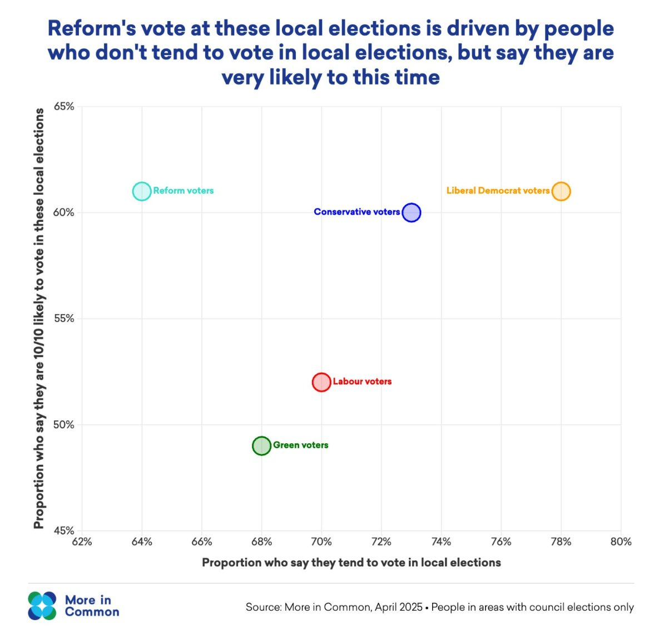Click the Reform voters data point circle
This screenshot has height=644, width=654.
click(142, 191)
